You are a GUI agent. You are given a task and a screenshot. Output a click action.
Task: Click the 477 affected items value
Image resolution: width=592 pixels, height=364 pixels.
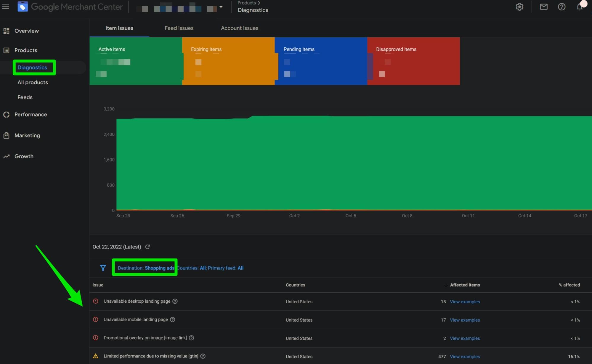(442, 357)
